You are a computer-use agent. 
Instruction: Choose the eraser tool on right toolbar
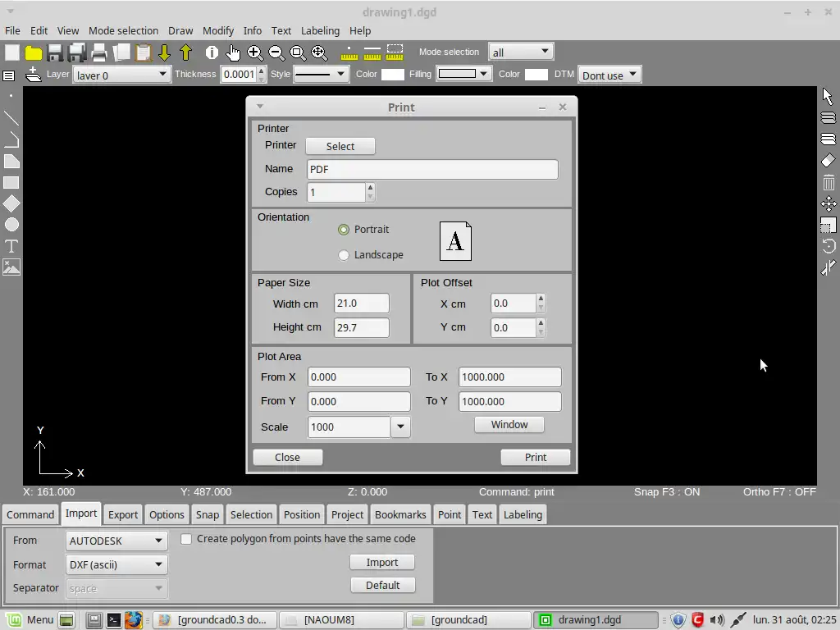829,161
